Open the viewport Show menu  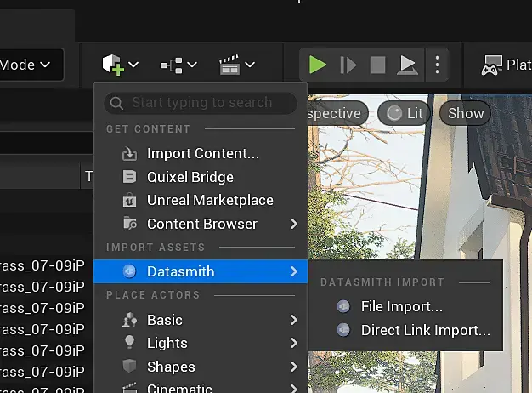[x=465, y=113]
